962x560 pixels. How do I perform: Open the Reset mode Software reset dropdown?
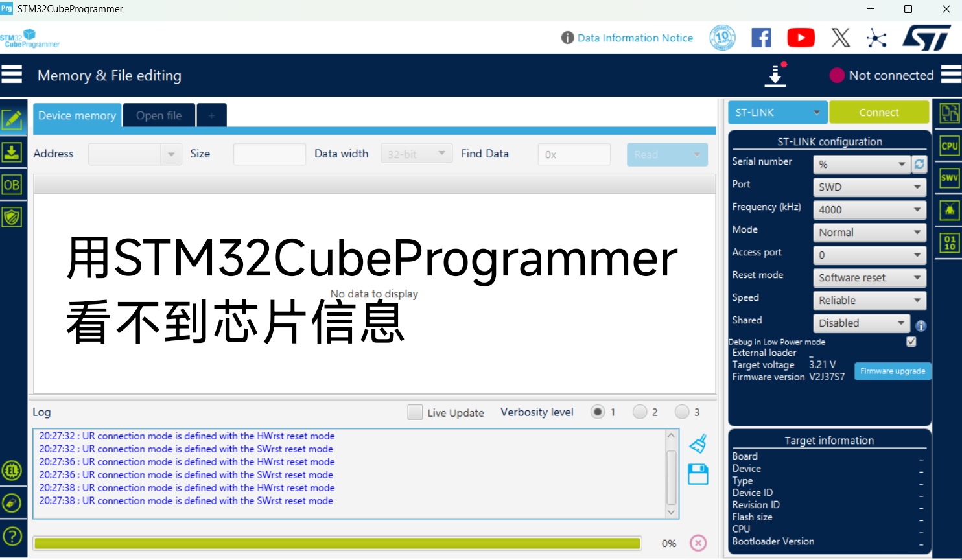point(869,278)
